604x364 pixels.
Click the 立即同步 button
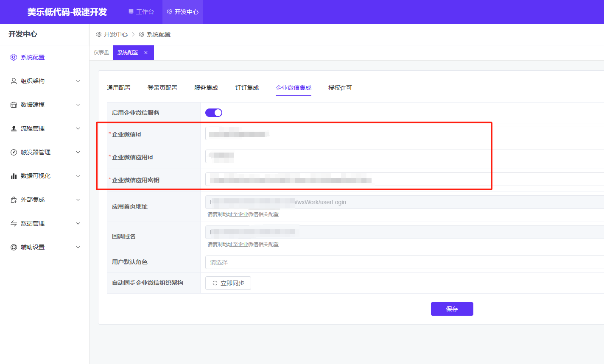click(228, 283)
